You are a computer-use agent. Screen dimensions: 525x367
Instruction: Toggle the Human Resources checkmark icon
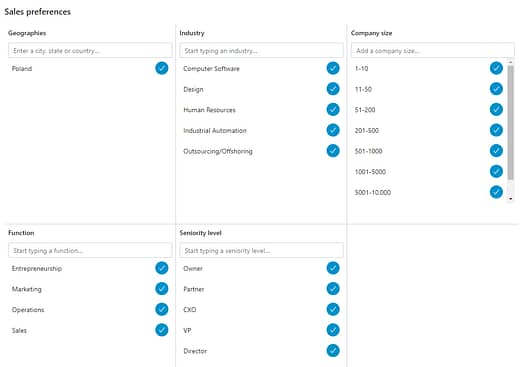tap(333, 109)
